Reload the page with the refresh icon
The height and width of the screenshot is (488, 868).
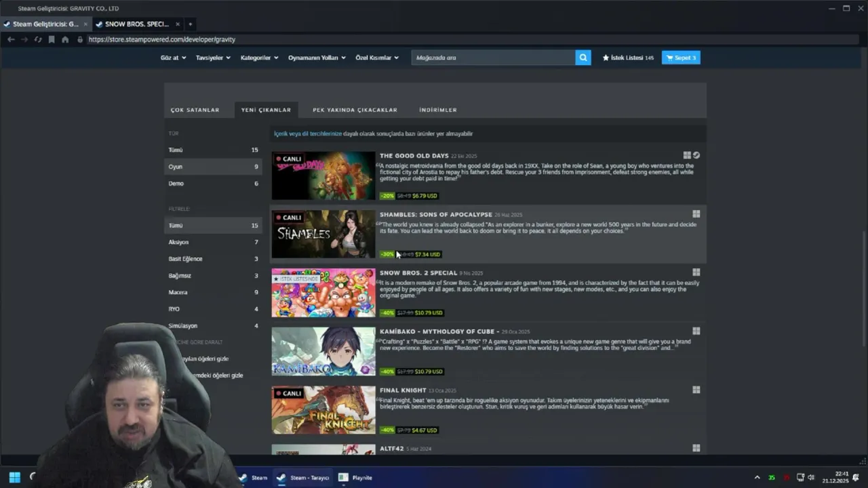(x=38, y=39)
